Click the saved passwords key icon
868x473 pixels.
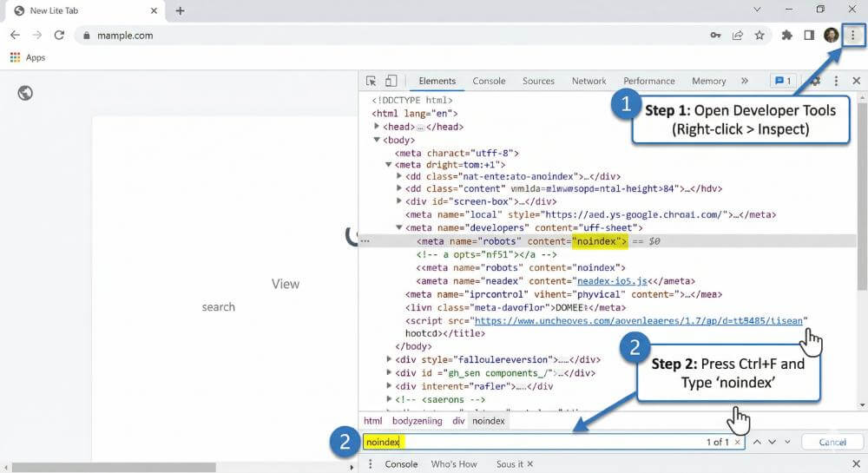point(715,36)
